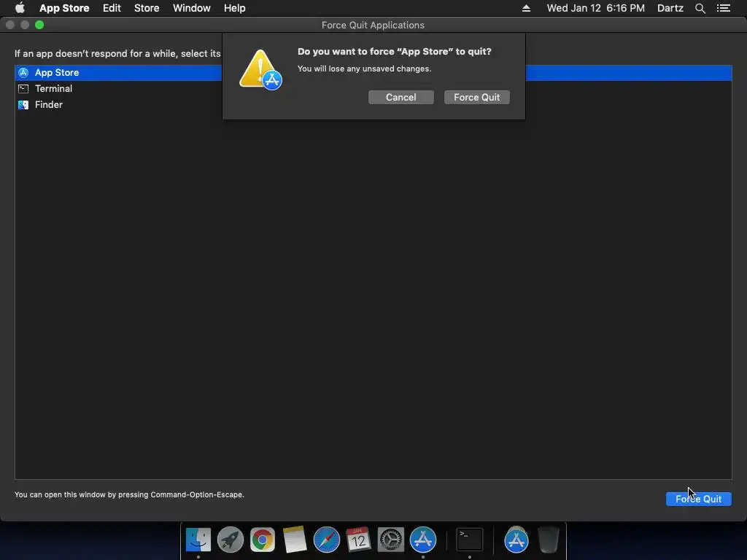747x560 pixels.
Task: Open the Dartz user menu
Action: click(x=670, y=8)
